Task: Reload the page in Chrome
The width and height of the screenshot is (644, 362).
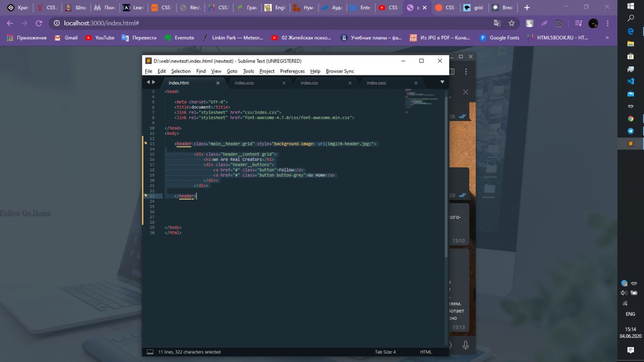Action: [39, 23]
